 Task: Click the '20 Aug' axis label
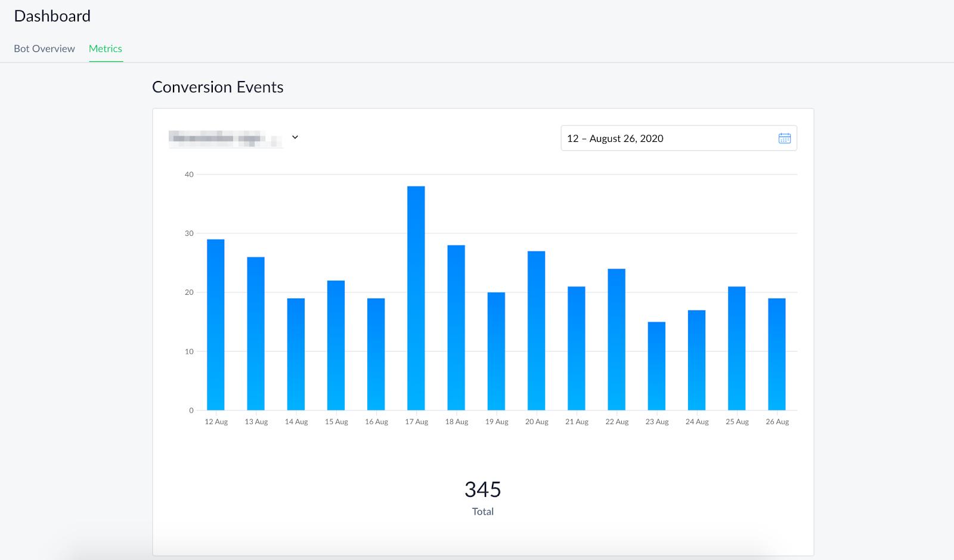537,422
